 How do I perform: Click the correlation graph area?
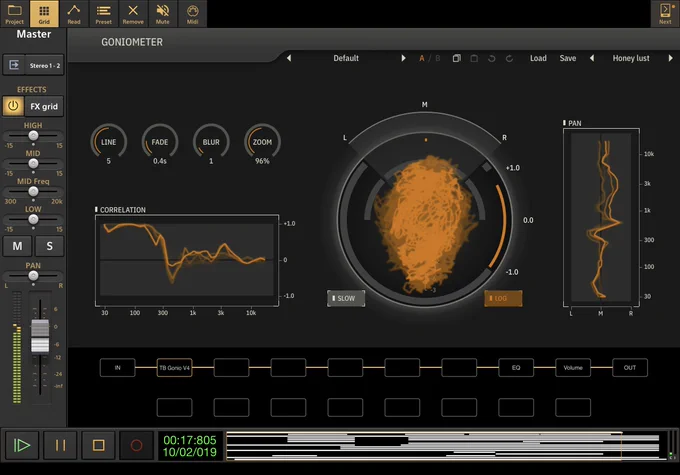point(187,260)
